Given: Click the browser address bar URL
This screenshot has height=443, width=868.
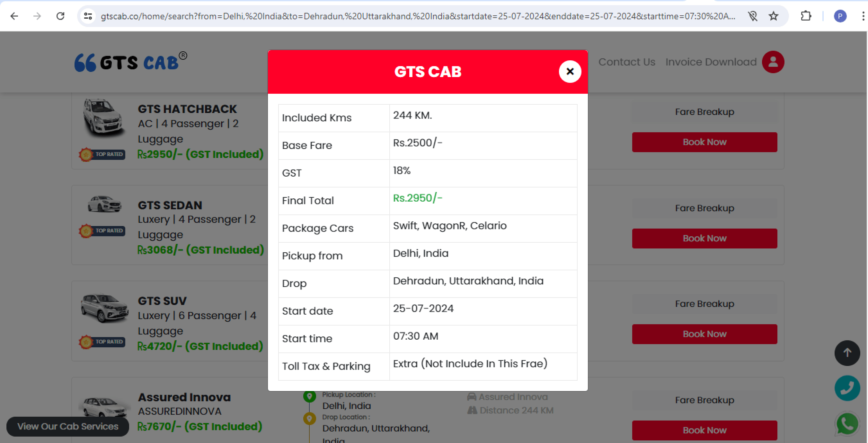Looking at the screenshot, I should pos(418,16).
